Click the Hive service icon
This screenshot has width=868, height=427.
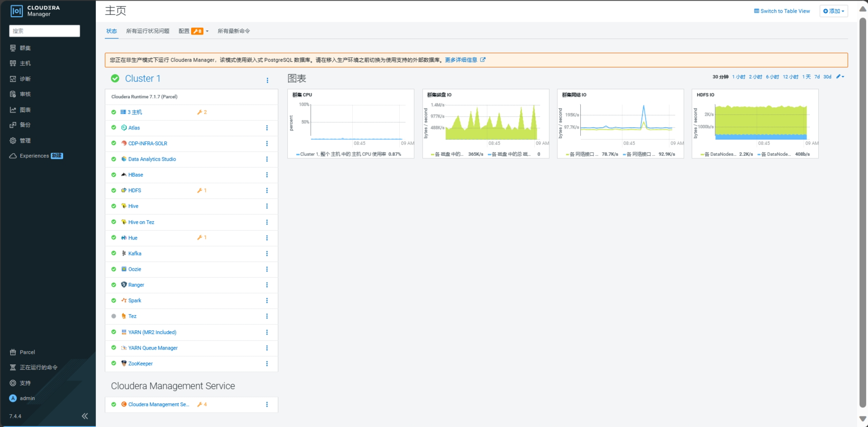click(124, 206)
